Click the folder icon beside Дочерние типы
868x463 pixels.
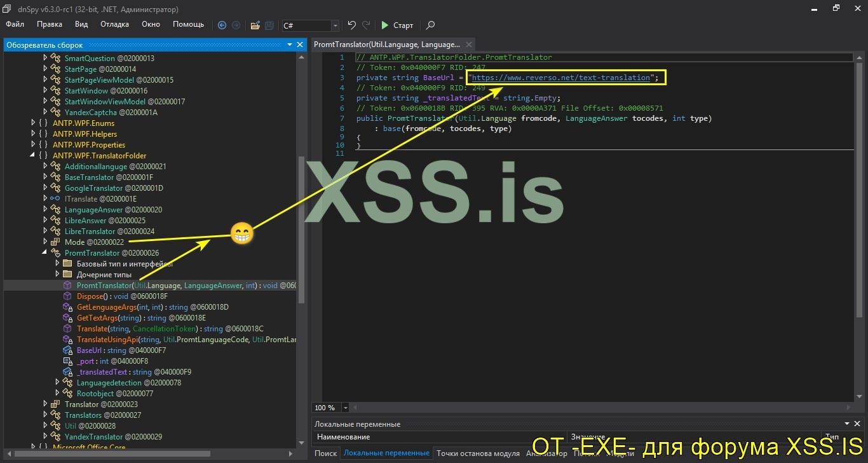pyautogui.click(x=67, y=275)
